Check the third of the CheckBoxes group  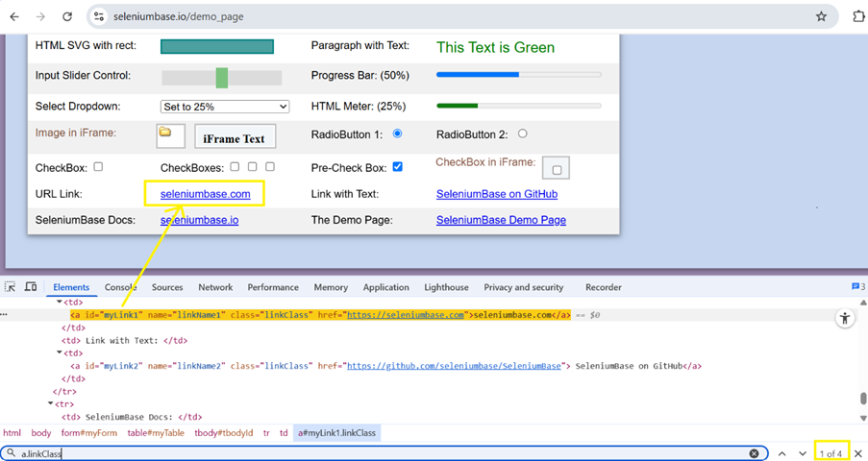pyautogui.click(x=270, y=166)
